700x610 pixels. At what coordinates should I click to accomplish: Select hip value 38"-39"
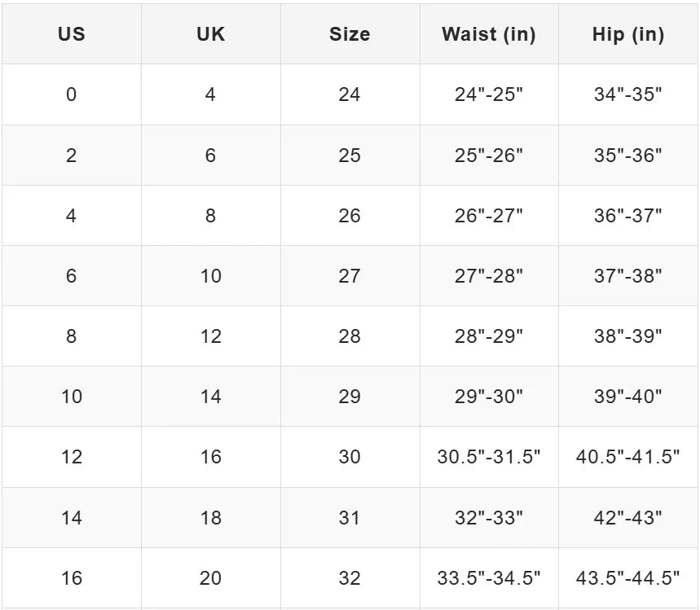[628, 336]
